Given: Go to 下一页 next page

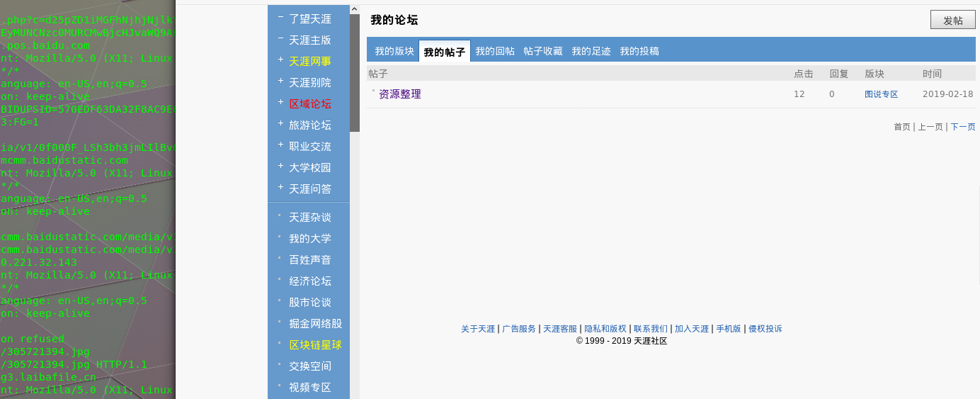Looking at the screenshot, I should 963,127.
